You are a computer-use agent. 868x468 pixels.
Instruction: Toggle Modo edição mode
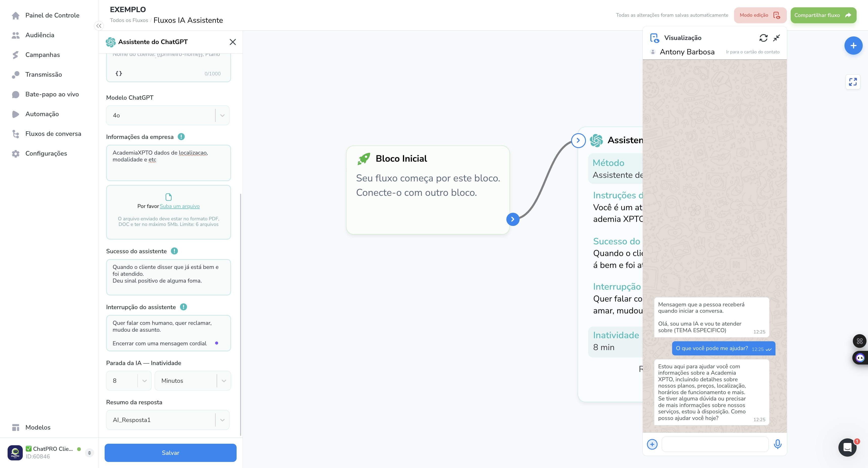point(760,15)
